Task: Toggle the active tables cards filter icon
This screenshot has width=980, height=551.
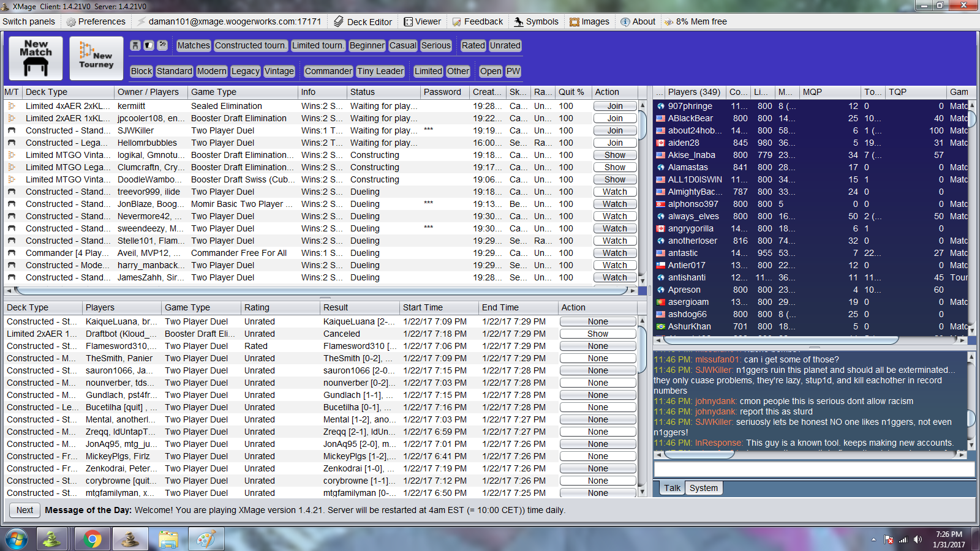Action: point(149,45)
